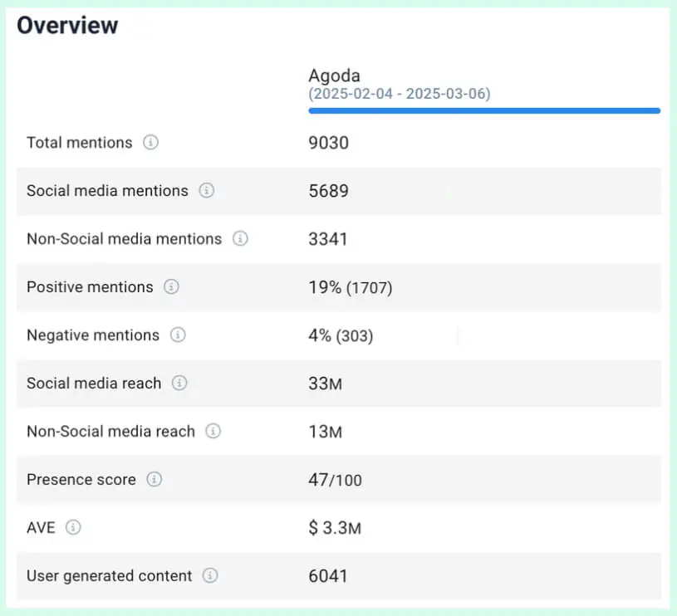
Task: Click the Agoda project name
Action: pyautogui.click(x=334, y=76)
